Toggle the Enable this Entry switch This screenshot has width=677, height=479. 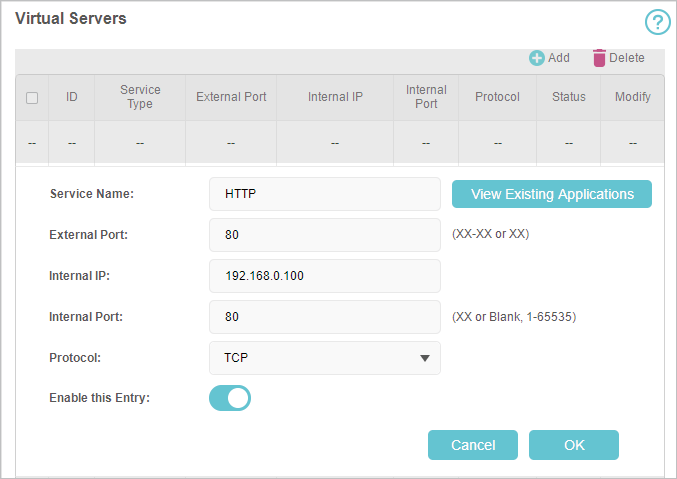pos(230,398)
